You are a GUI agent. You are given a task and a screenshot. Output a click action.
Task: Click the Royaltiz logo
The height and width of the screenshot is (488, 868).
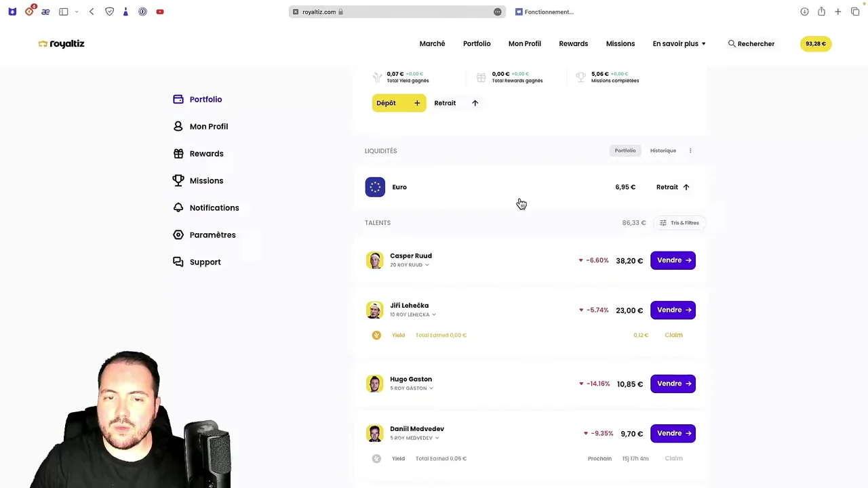pos(62,43)
